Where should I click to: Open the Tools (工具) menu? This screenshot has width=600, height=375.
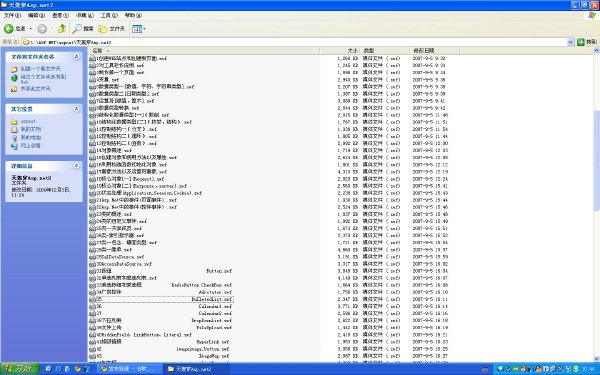tap(109, 15)
